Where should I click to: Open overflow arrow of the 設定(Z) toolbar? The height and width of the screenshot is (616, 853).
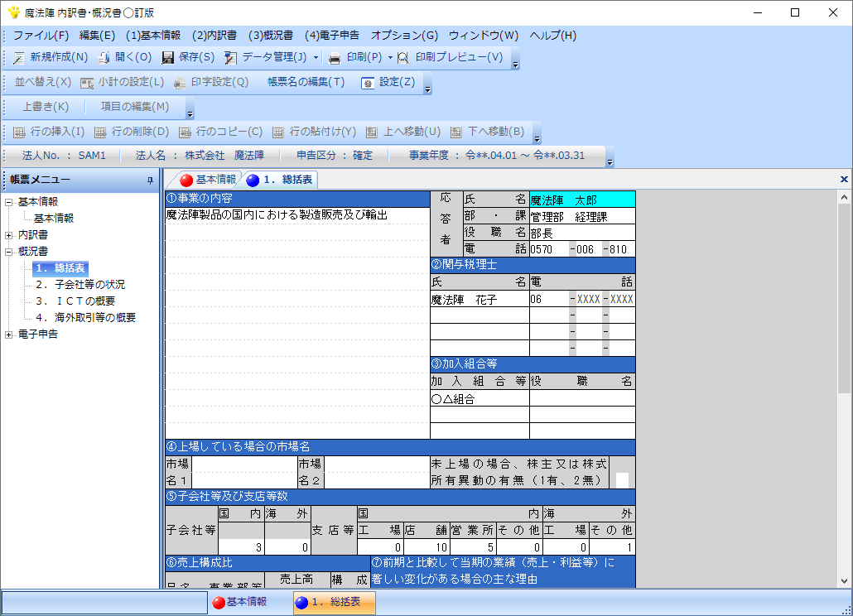pyautogui.click(x=427, y=84)
